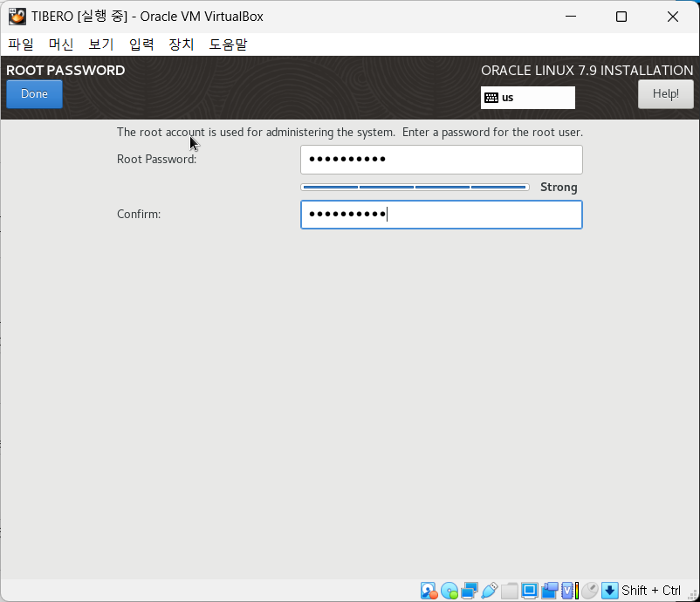Click the hard disk activity status icon
The height and width of the screenshot is (602, 700).
tap(429, 591)
